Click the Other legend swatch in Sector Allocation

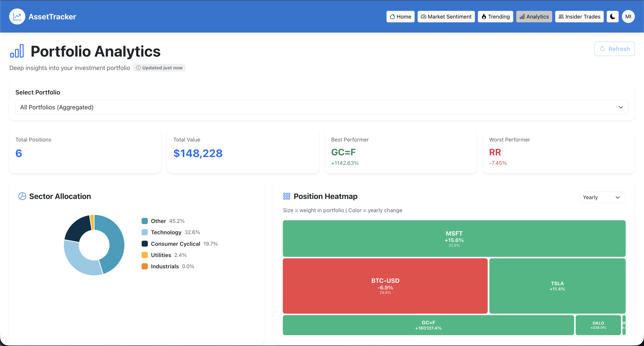[x=145, y=221]
